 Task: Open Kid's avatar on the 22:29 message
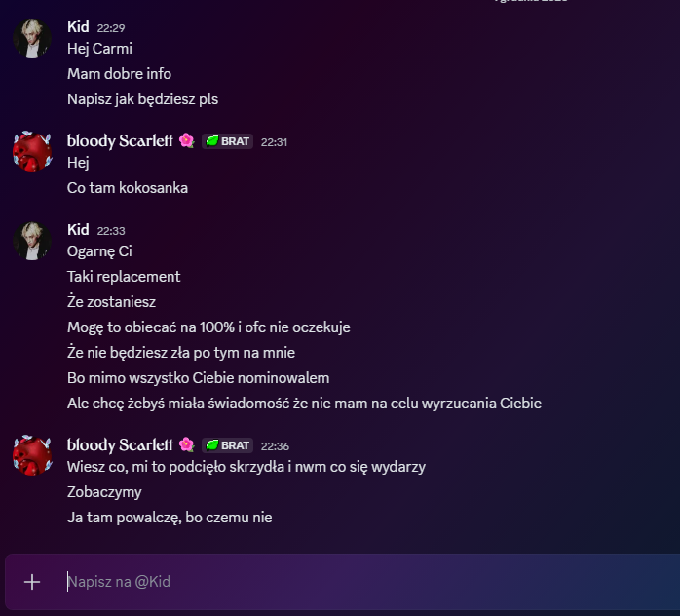32,38
